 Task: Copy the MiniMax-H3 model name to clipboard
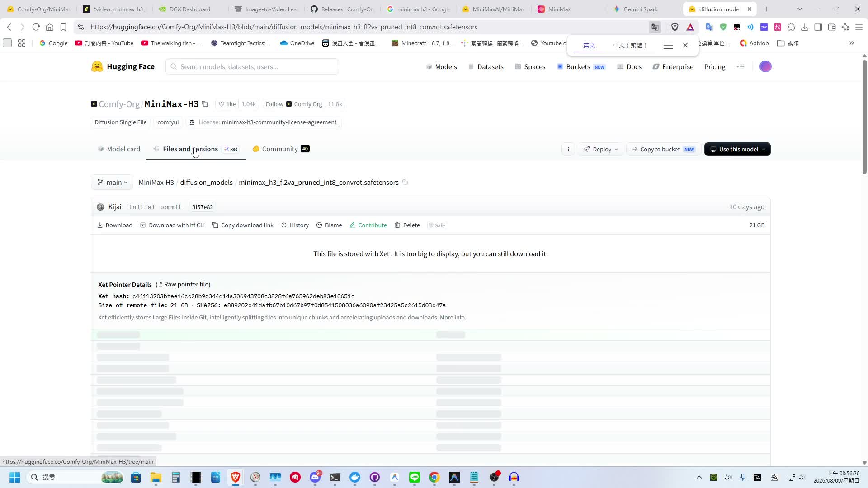[x=205, y=104]
